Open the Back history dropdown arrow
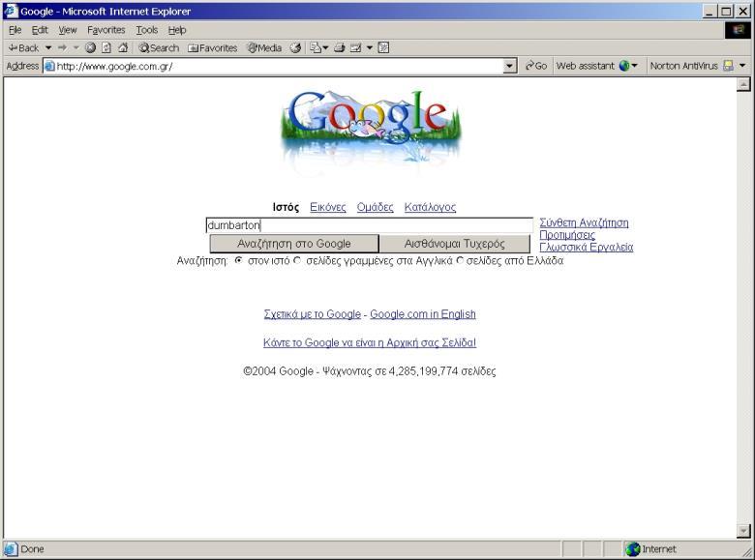Image resolution: width=755 pixels, height=560 pixels. tap(48, 48)
